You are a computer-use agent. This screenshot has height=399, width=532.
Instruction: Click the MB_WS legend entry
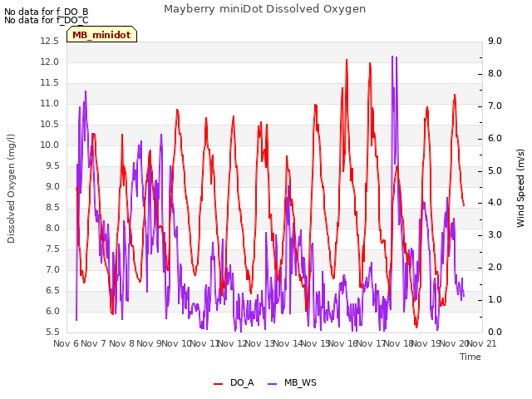point(292,383)
